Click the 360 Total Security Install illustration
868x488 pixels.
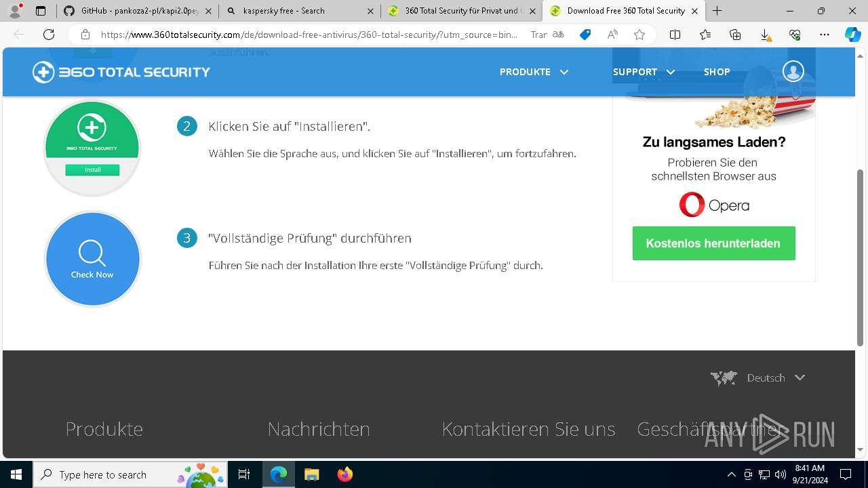pyautogui.click(x=92, y=148)
